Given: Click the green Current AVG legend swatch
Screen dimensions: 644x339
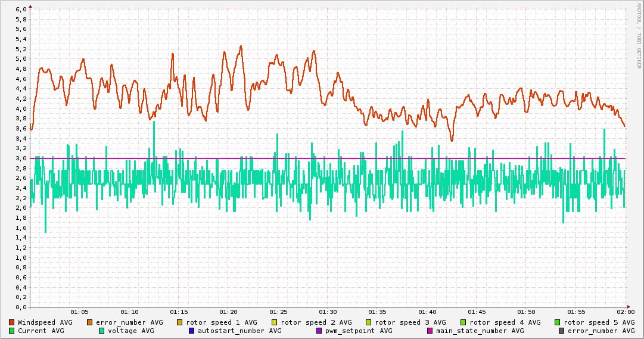Looking at the screenshot, I should pyautogui.click(x=12, y=331).
